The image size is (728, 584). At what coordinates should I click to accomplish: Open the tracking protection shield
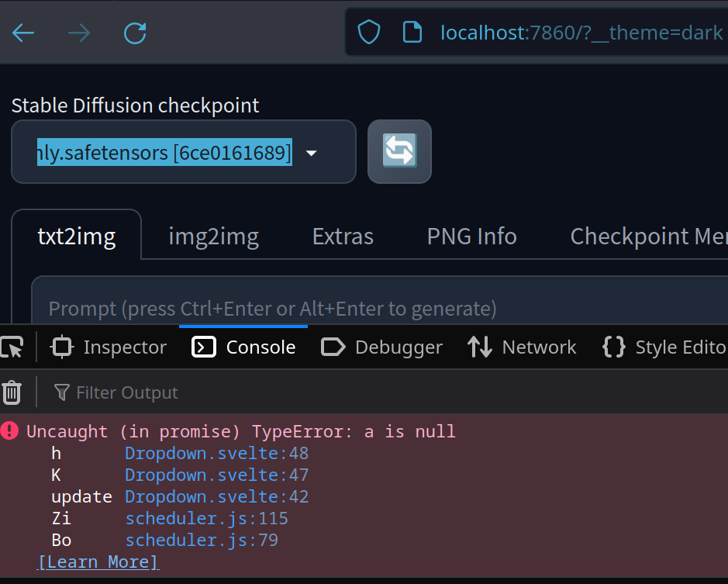tap(368, 33)
